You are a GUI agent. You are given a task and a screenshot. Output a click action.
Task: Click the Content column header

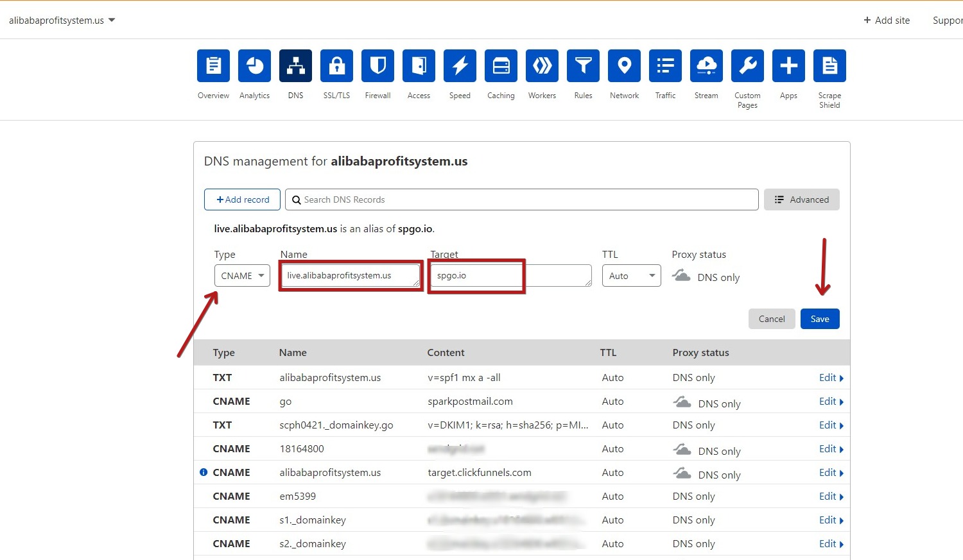[446, 353]
